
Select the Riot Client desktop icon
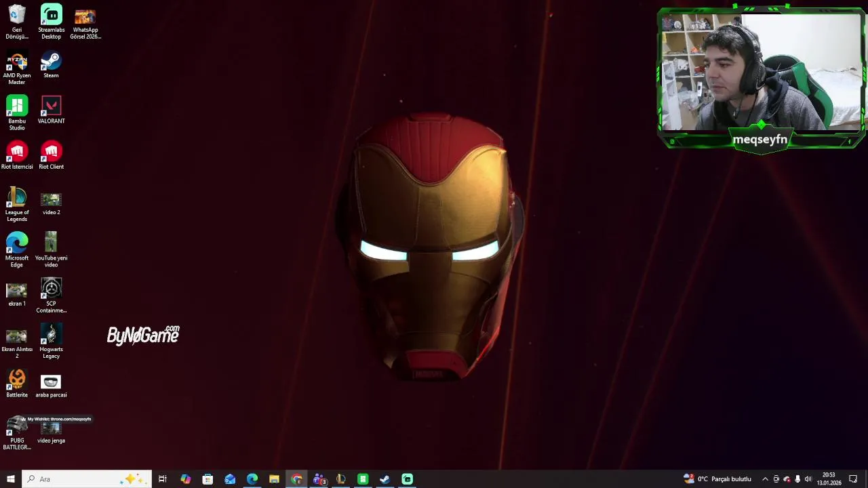click(x=51, y=155)
